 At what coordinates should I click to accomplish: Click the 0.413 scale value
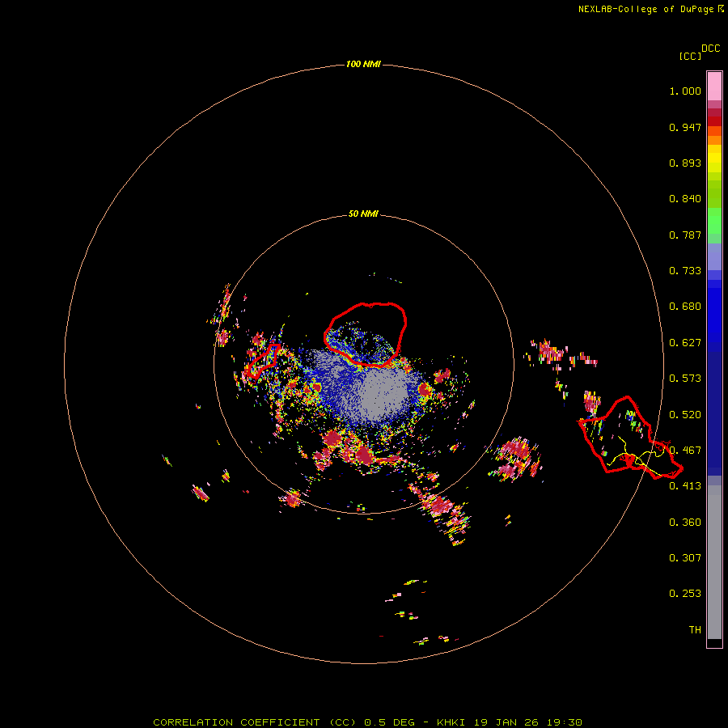(685, 486)
